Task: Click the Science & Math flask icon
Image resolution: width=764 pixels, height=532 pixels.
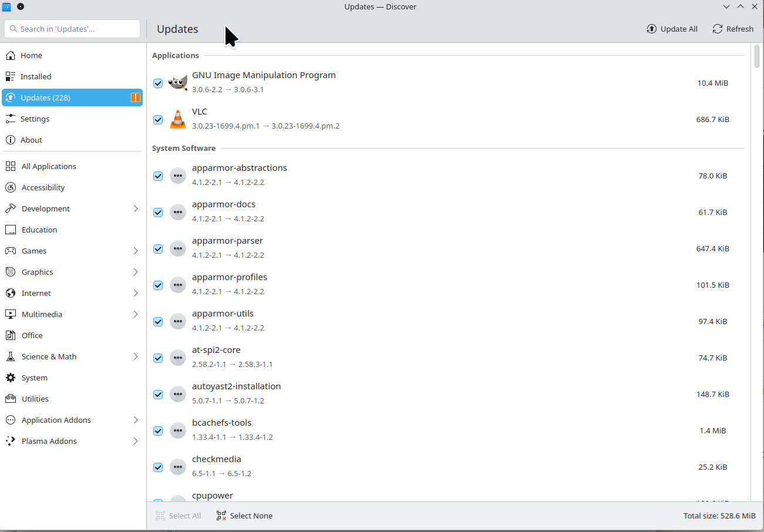Action: pos(11,356)
